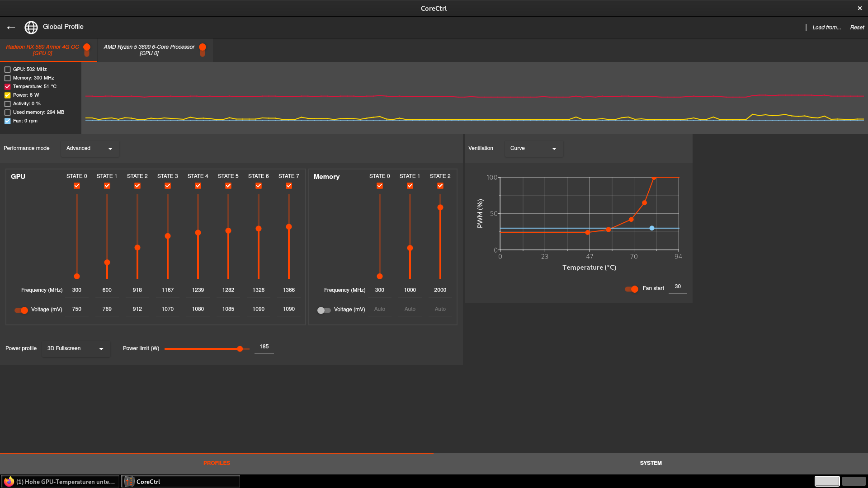Screen dimensions: 868x488
Task: Click CoreCtrl chip icon in taskbar
Action: (x=129, y=482)
